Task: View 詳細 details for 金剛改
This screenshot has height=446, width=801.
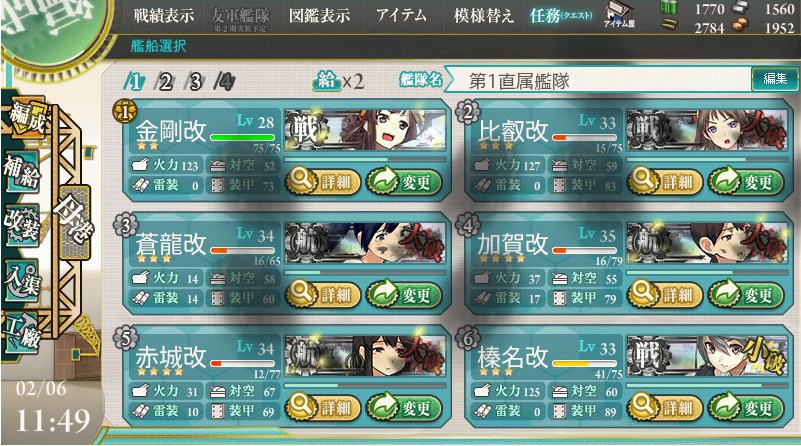Action: (323, 181)
